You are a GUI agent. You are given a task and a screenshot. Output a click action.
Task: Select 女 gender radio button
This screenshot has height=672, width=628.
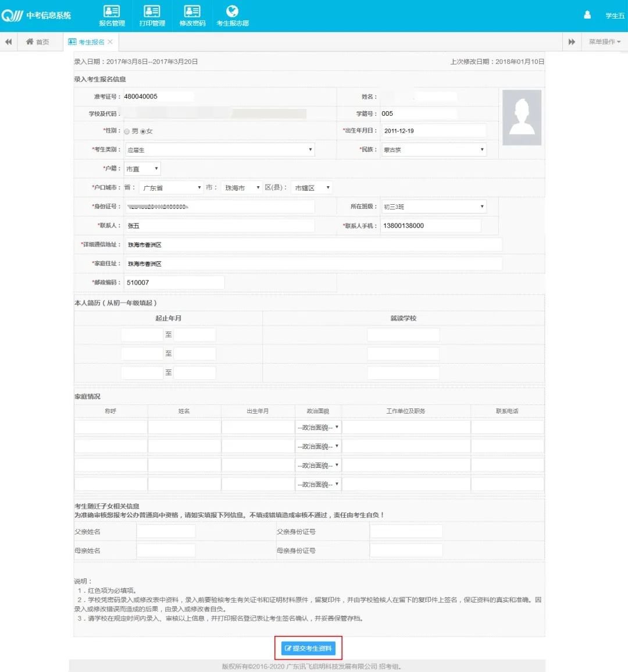[143, 131]
